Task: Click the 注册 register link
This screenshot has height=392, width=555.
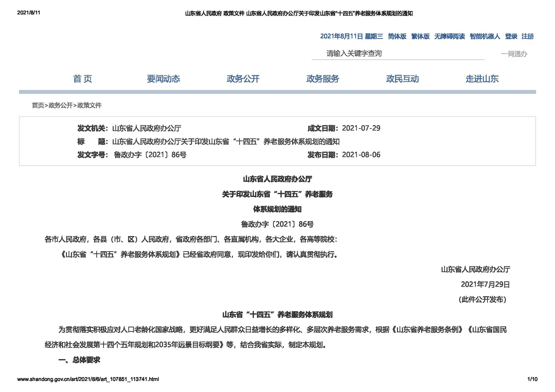Action: pyautogui.click(x=528, y=36)
